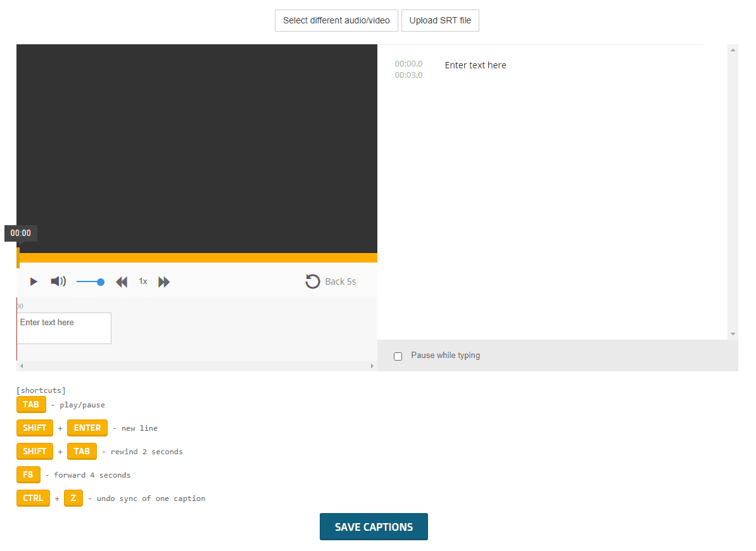Click the 1x playback speed indicator

[143, 282]
